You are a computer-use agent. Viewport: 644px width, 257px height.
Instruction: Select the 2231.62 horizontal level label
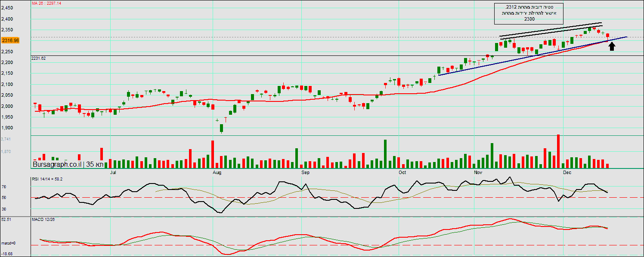click(39, 58)
